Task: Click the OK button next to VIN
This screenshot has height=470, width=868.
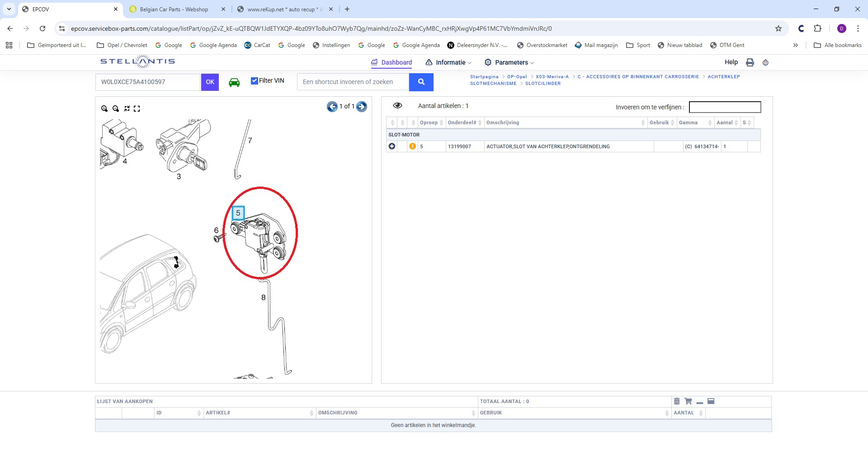Action: [x=210, y=82]
